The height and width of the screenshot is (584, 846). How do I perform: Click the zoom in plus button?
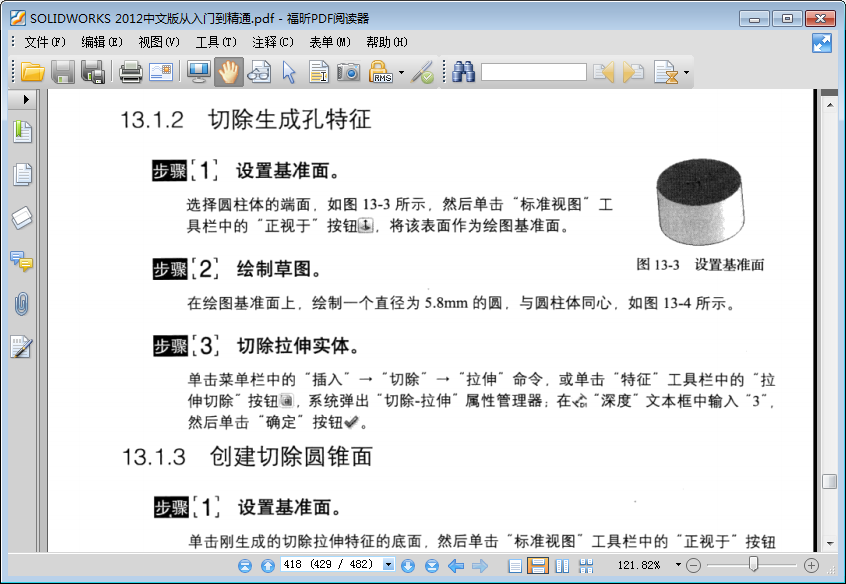point(811,566)
